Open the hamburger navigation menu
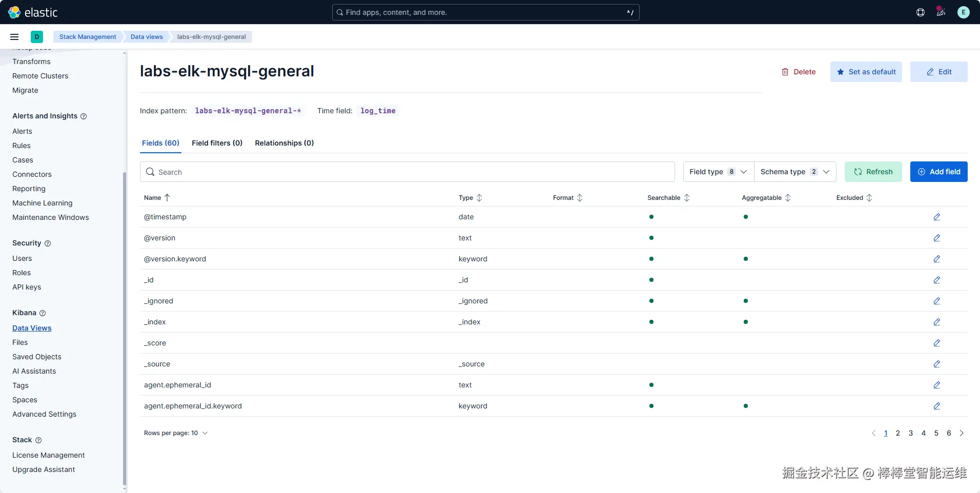Viewport: 980px width, 493px height. tap(14, 37)
